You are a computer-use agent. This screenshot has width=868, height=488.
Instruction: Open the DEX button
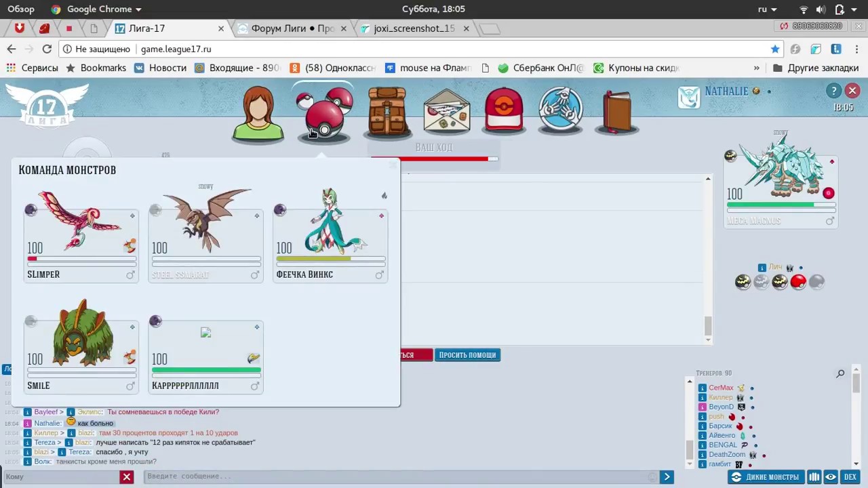pyautogui.click(x=850, y=477)
